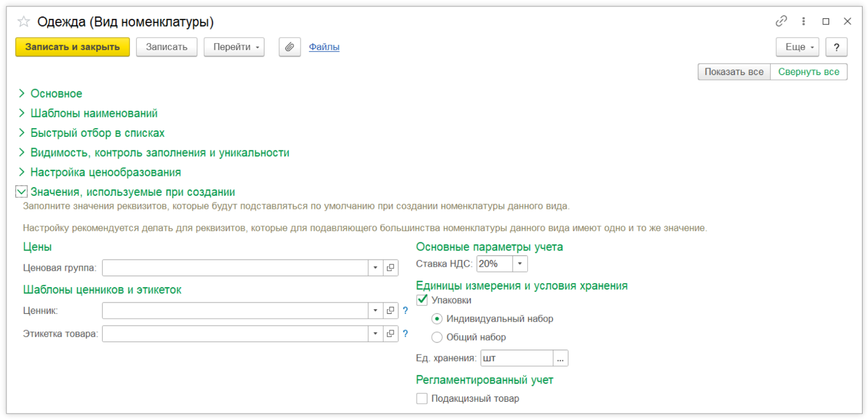Get link to this object icon
This screenshot has width=868, height=420.
coord(781,21)
